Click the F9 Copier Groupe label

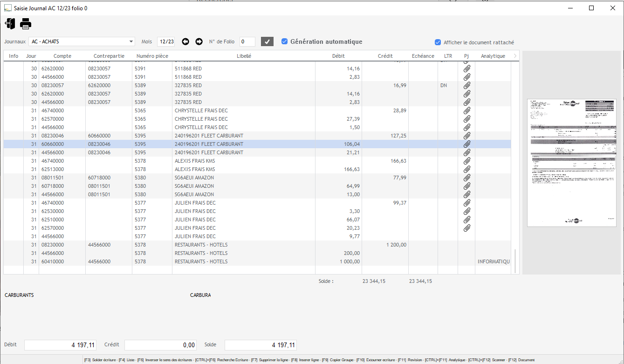click(338, 360)
